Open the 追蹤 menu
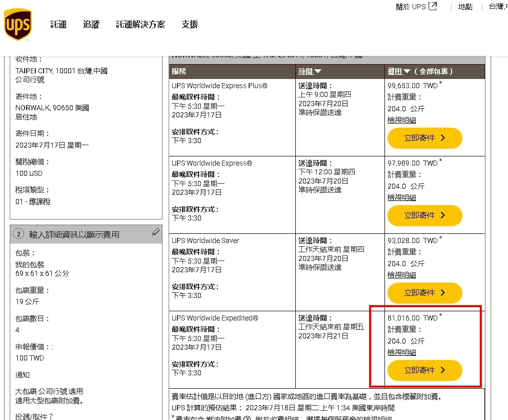 pos(91,24)
